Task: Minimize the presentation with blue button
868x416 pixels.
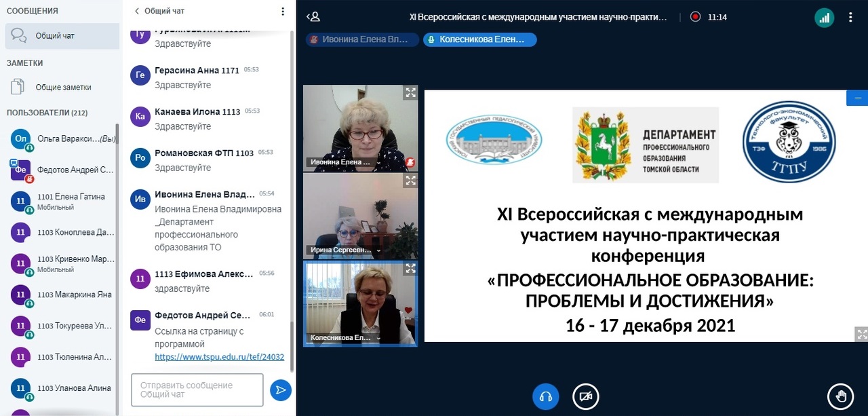Action: [856, 98]
